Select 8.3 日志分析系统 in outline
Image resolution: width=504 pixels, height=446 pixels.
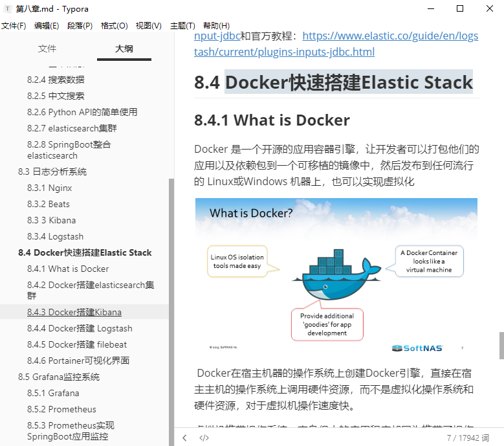coord(52,172)
